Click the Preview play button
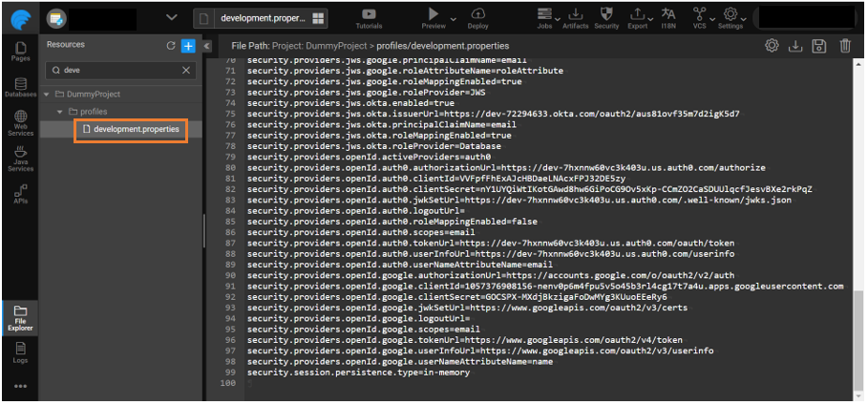 tap(434, 14)
